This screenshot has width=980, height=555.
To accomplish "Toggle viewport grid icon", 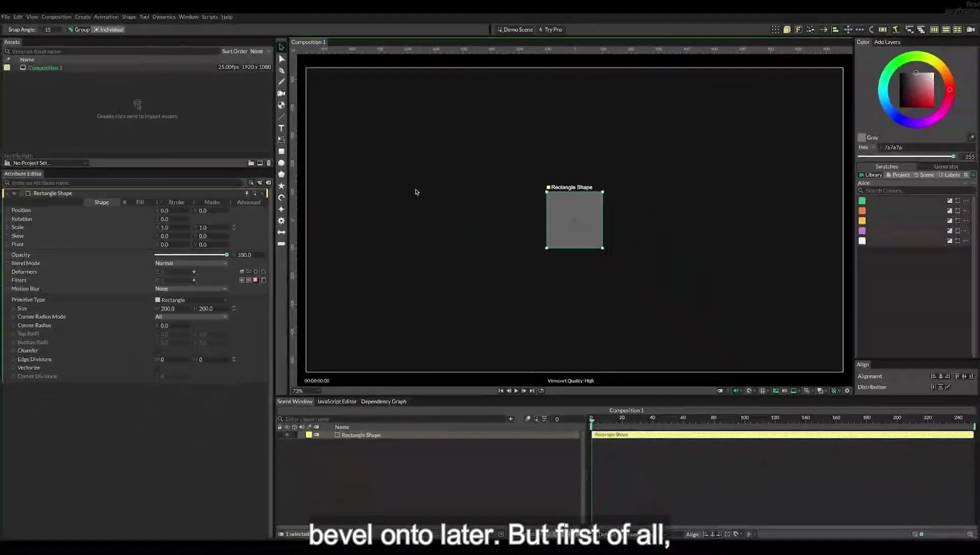I will click(762, 391).
